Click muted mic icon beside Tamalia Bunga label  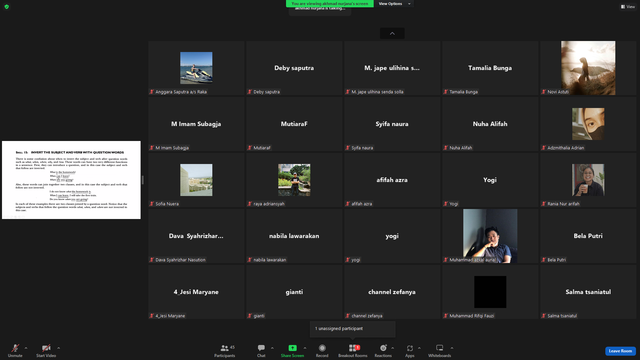[x=446, y=92]
